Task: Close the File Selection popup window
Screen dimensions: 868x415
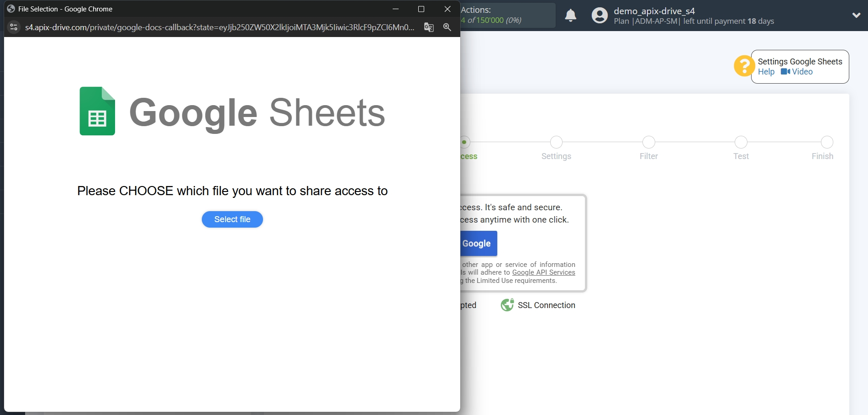Action: [x=447, y=9]
